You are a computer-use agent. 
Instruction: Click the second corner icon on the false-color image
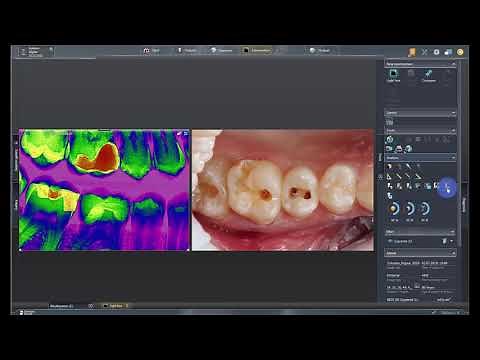tap(186, 133)
